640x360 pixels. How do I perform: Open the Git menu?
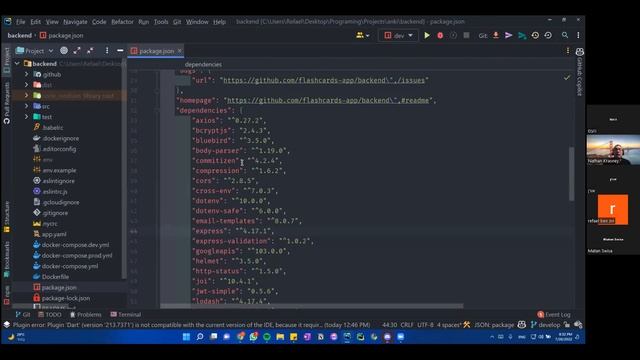click(177, 22)
